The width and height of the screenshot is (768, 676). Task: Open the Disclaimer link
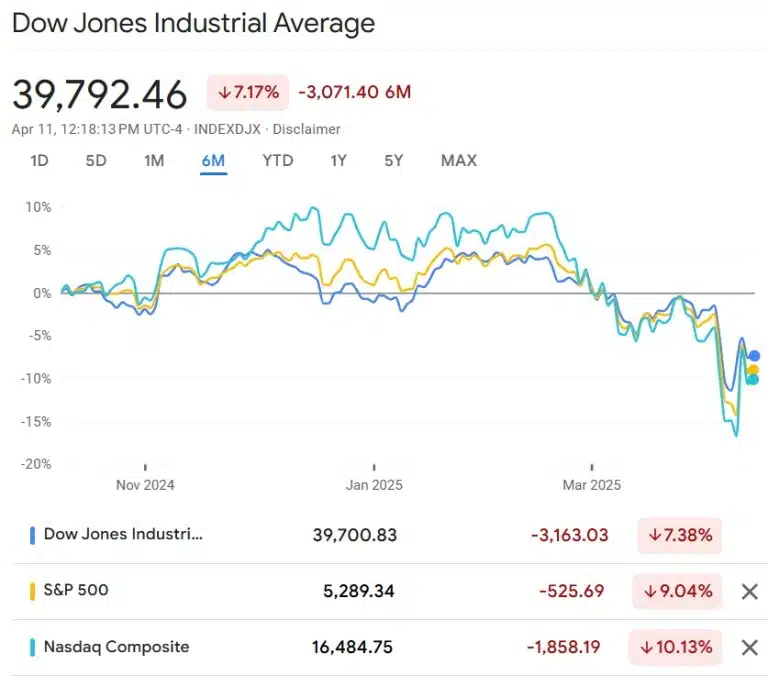click(307, 129)
